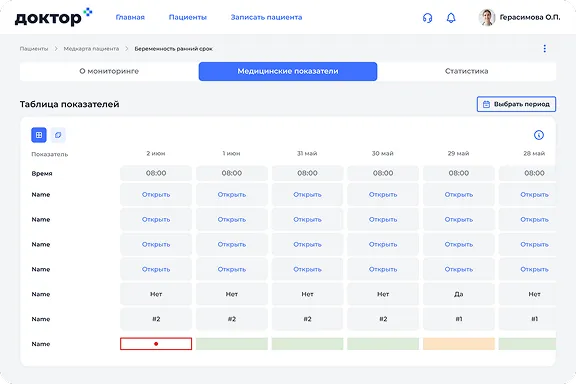Go to Пациенты breadcrumb
Viewport: 576px width, 384px height.
[34, 49]
